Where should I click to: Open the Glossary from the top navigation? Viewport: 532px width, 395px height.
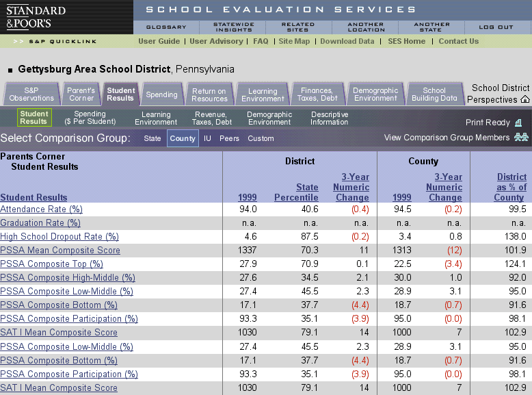(x=166, y=27)
